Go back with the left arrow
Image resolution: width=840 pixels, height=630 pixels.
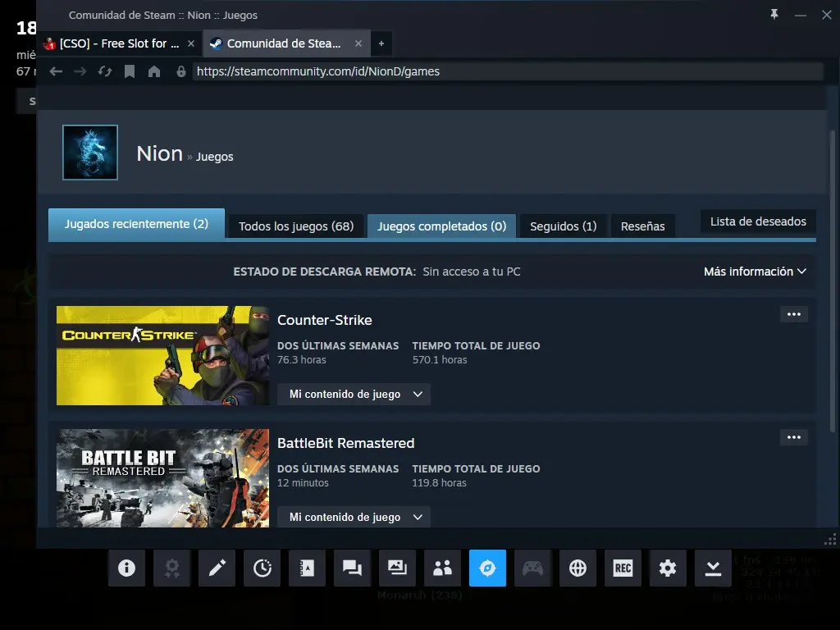pyautogui.click(x=56, y=71)
